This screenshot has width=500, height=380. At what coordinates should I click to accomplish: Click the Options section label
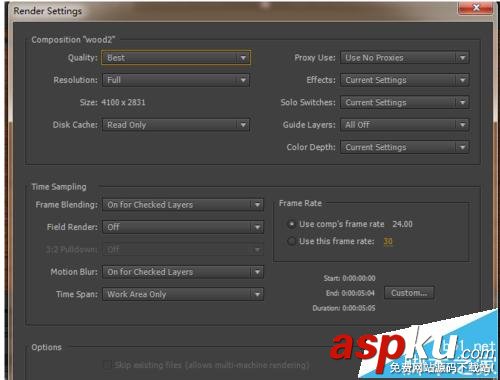coord(46,347)
